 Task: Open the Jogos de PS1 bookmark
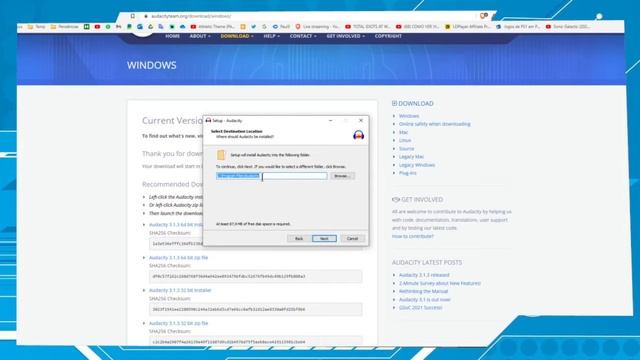518,27
